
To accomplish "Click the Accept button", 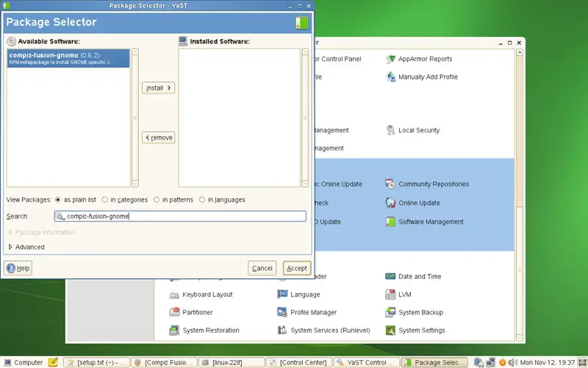I will 297,268.
